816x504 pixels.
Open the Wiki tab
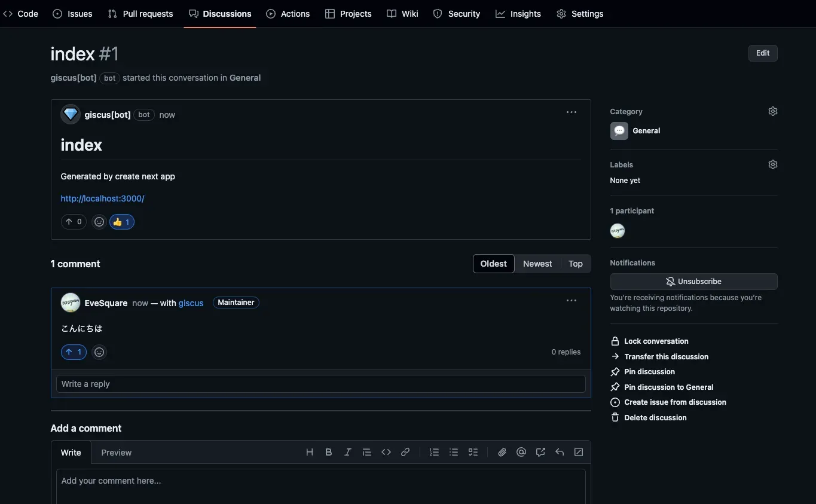pos(402,14)
